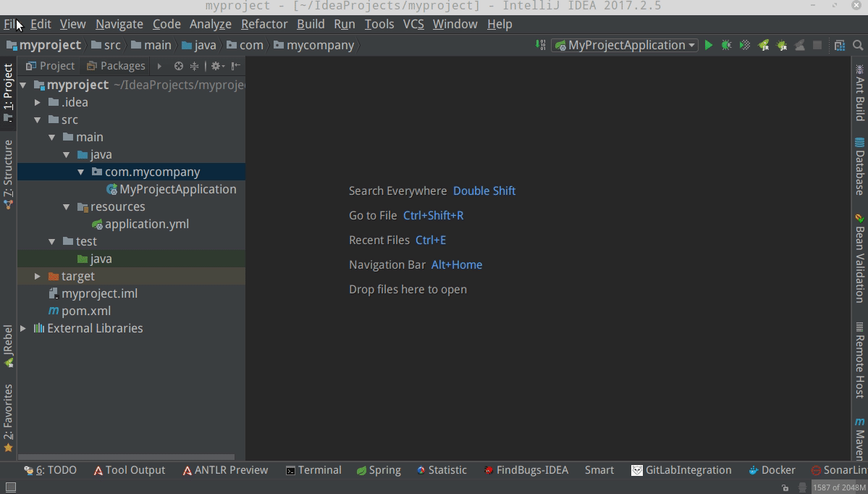Click Scroll from Source crosshair icon
The width and height of the screenshot is (868, 494).
178,66
